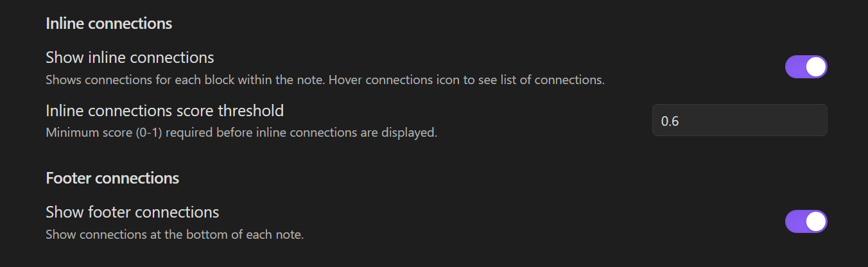Click the word "threshold" in the setting name
The height and width of the screenshot is (267, 868).
251,110
